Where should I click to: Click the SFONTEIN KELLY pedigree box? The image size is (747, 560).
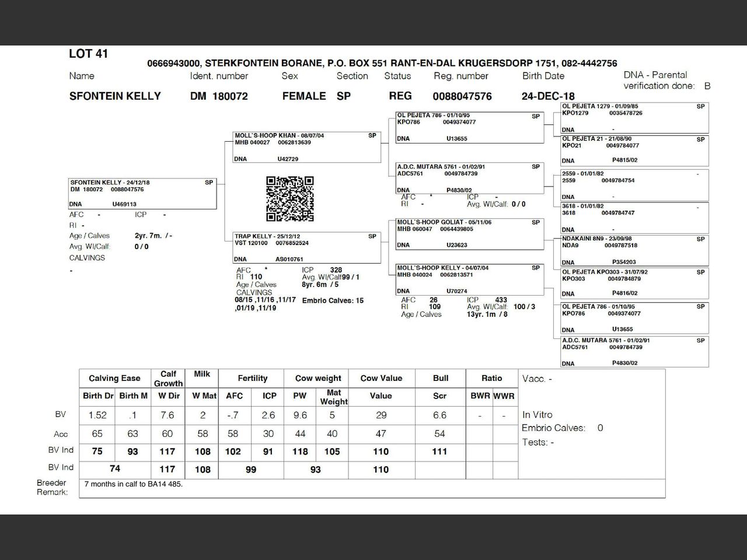142,193
